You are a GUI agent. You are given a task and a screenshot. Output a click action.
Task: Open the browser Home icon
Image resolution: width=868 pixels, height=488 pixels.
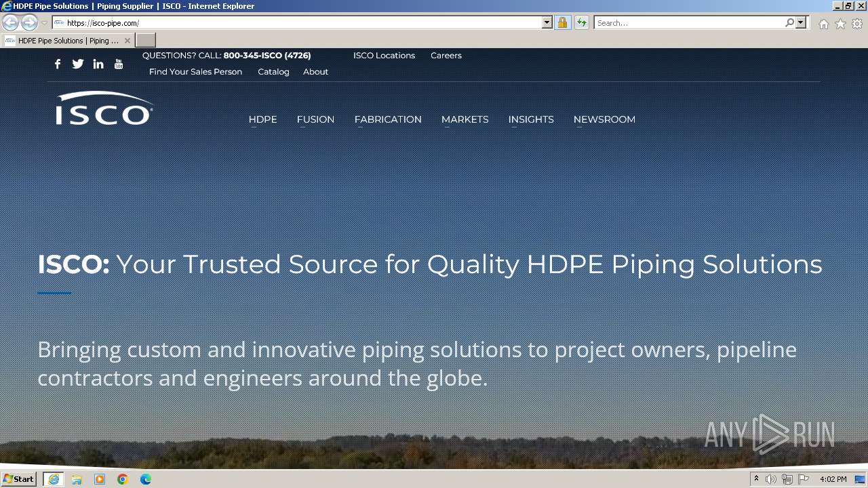(x=823, y=24)
